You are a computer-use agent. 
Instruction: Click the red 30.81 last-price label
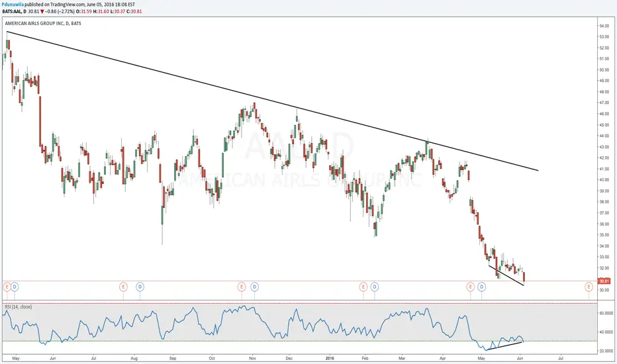pos(604,281)
